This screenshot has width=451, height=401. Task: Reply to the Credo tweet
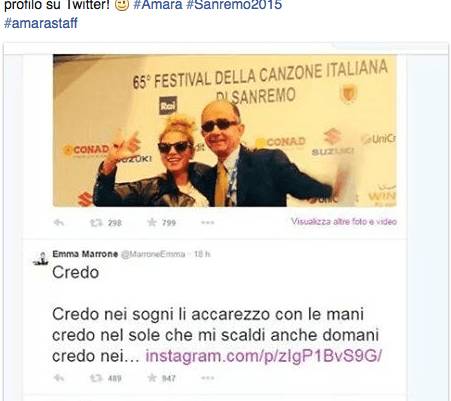pos(59,378)
